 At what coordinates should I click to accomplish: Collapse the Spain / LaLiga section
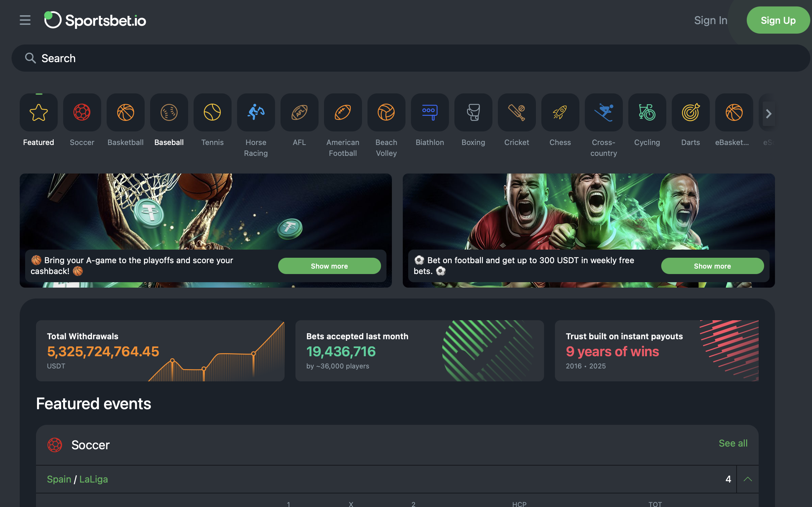[747, 479]
